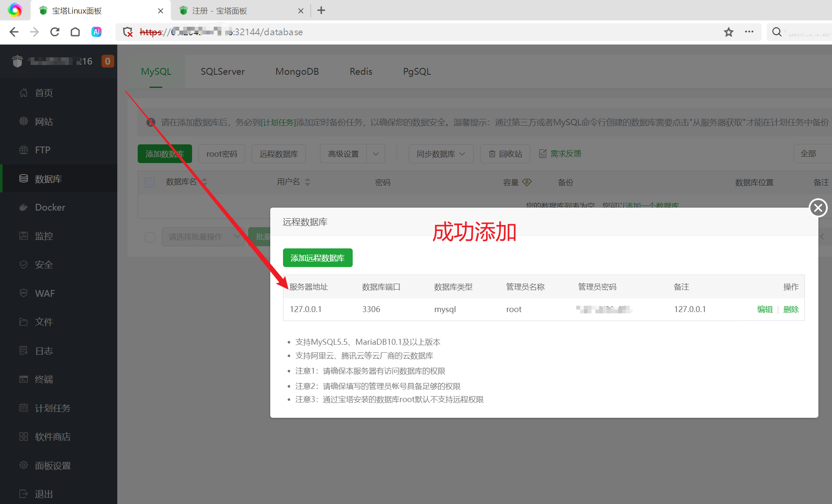Click 编辑 for the 127.0.0.1 row

pos(765,309)
